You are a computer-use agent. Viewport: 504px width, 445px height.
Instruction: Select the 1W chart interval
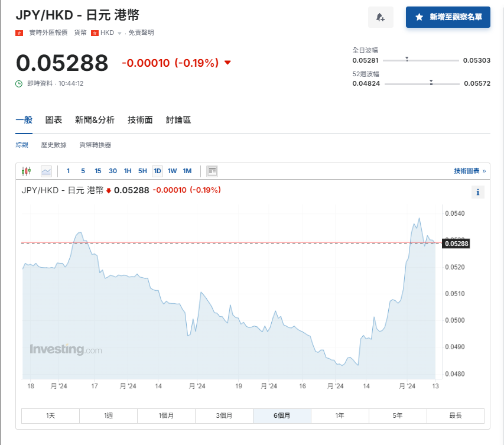(x=172, y=171)
